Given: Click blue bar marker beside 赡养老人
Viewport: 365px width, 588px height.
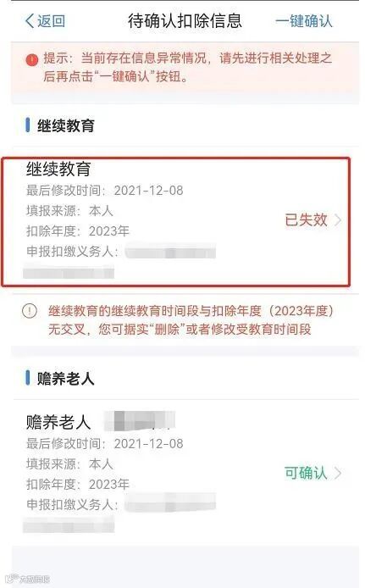Looking at the screenshot, I should coord(28,378).
